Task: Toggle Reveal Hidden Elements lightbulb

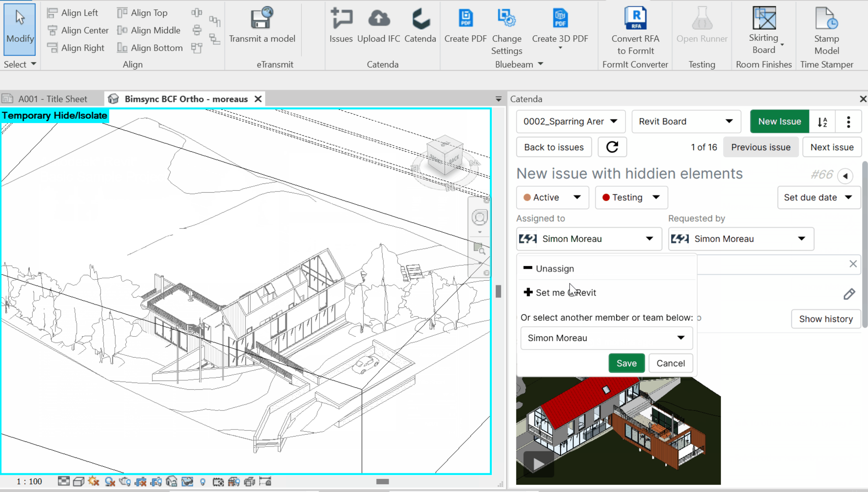Action: click(x=203, y=482)
